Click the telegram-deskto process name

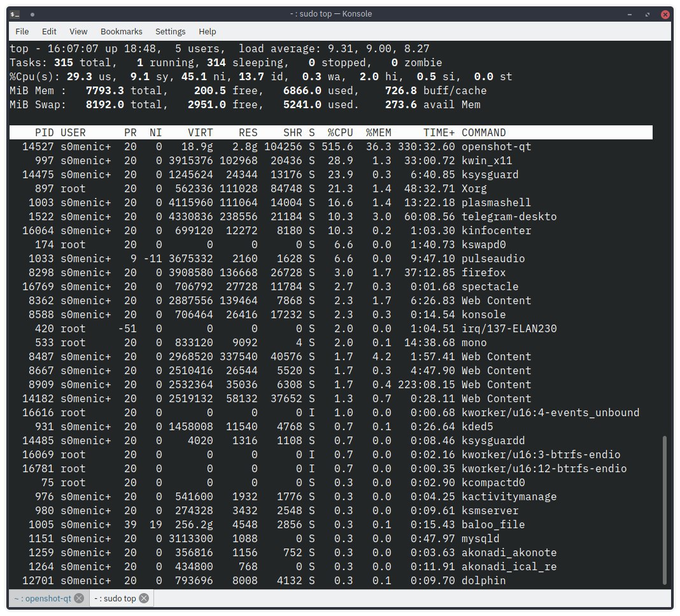point(509,217)
